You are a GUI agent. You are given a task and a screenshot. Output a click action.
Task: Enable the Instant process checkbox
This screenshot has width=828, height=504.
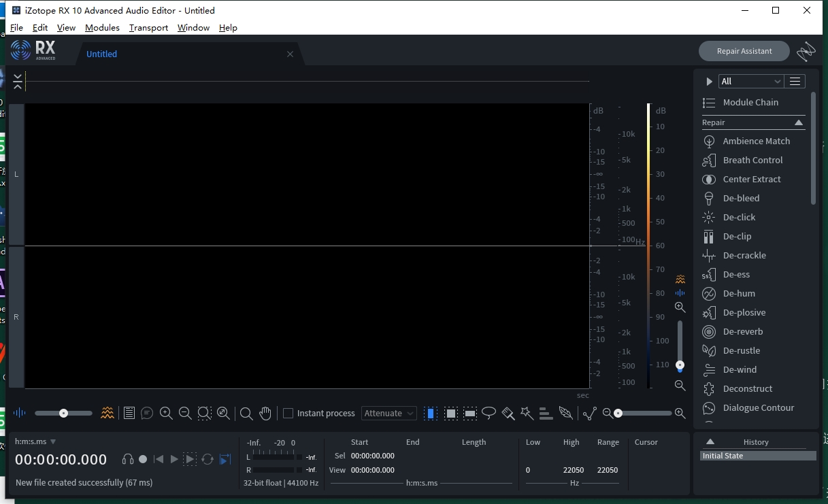point(288,413)
